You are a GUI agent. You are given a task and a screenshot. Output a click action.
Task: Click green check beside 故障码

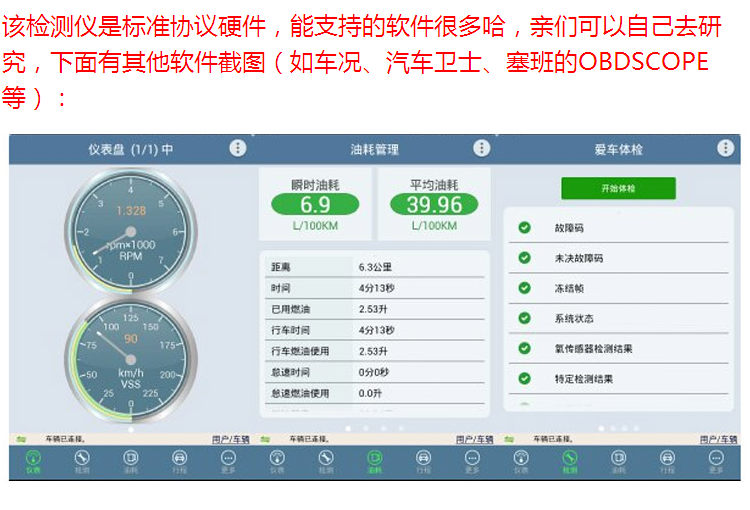(x=524, y=227)
